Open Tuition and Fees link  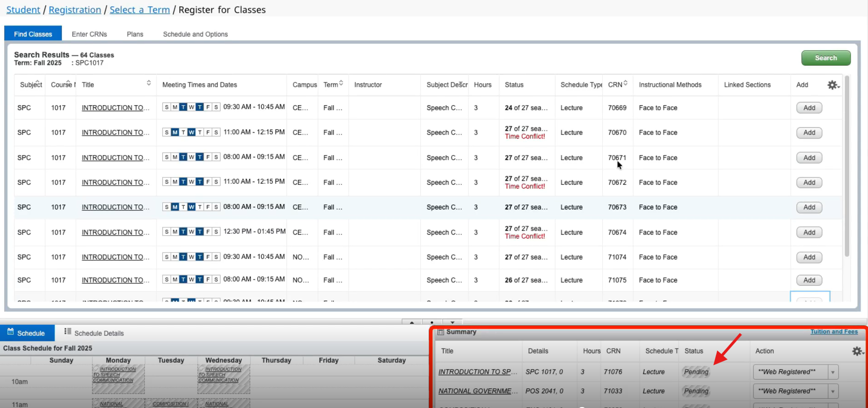[x=834, y=332]
